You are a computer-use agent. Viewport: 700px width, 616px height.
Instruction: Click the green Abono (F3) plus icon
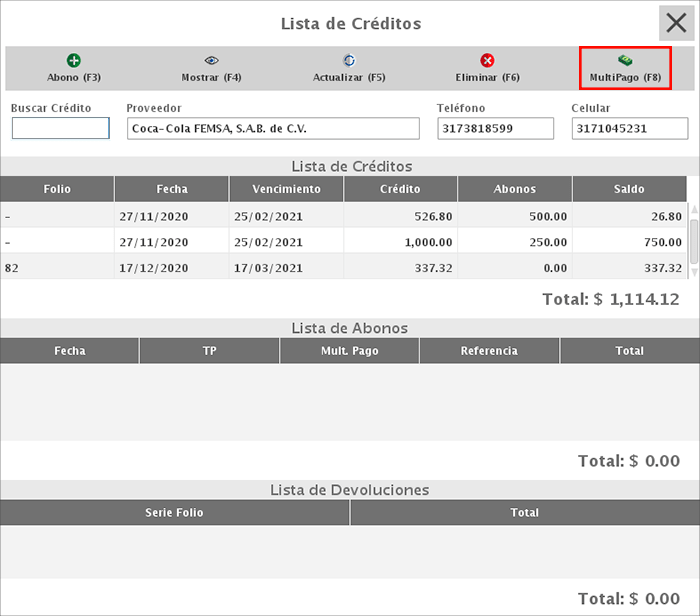click(74, 61)
